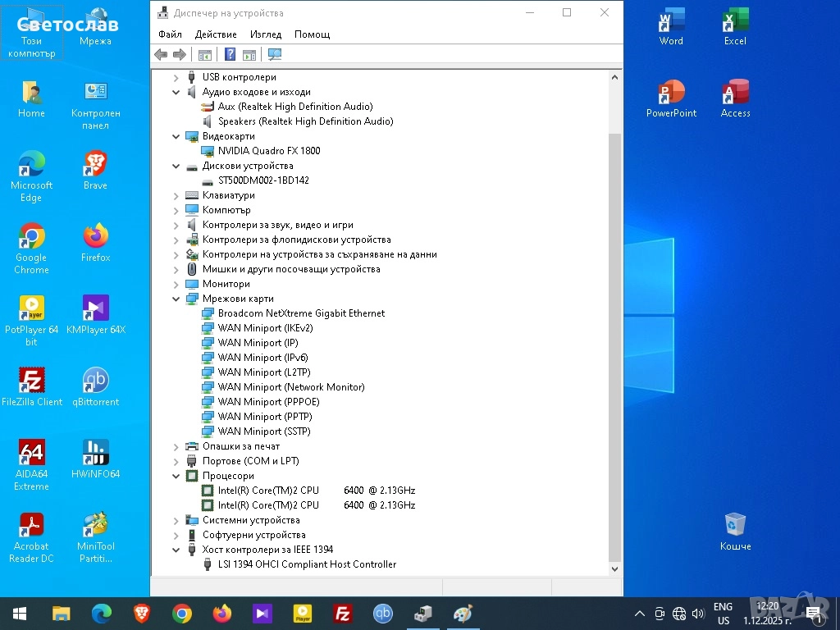
Task: Select the ST500DM002-1BD142 disk drive
Action: pos(263,180)
